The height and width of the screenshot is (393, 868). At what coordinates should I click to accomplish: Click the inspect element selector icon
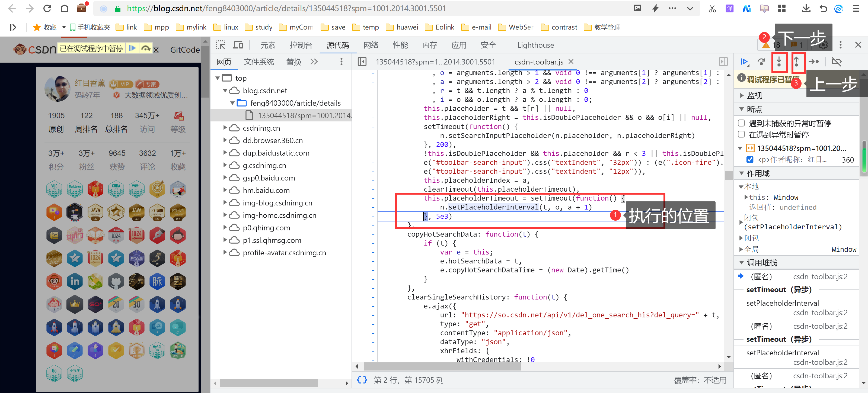tap(220, 45)
